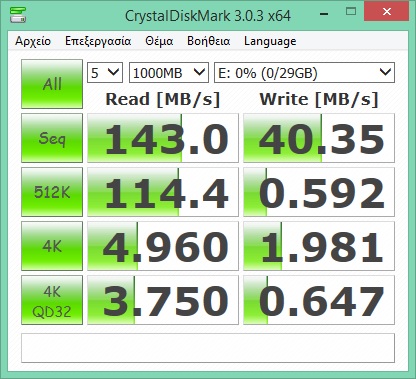Click the empty comment field at the bottom
The width and height of the screenshot is (416, 379).
(x=208, y=348)
